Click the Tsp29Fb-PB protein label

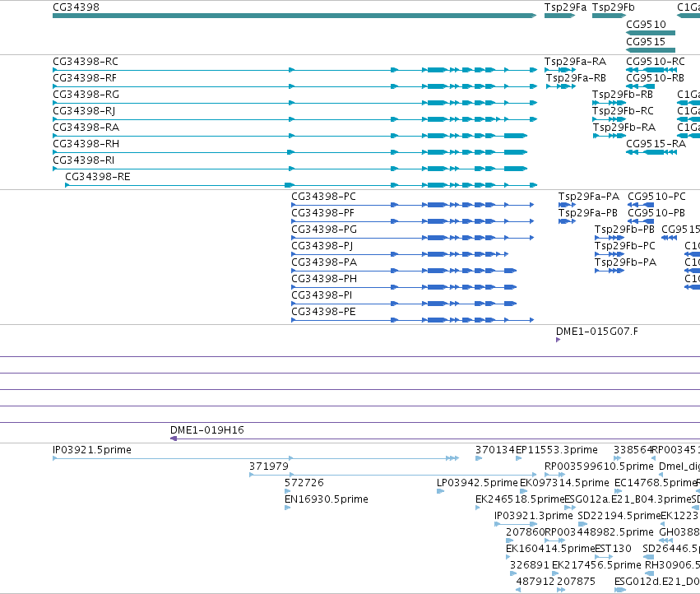pyautogui.click(x=624, y=230)
